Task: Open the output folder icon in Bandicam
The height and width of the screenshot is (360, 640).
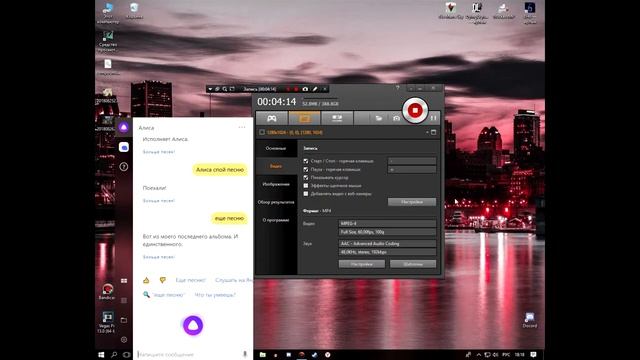Action: point(379,118)
